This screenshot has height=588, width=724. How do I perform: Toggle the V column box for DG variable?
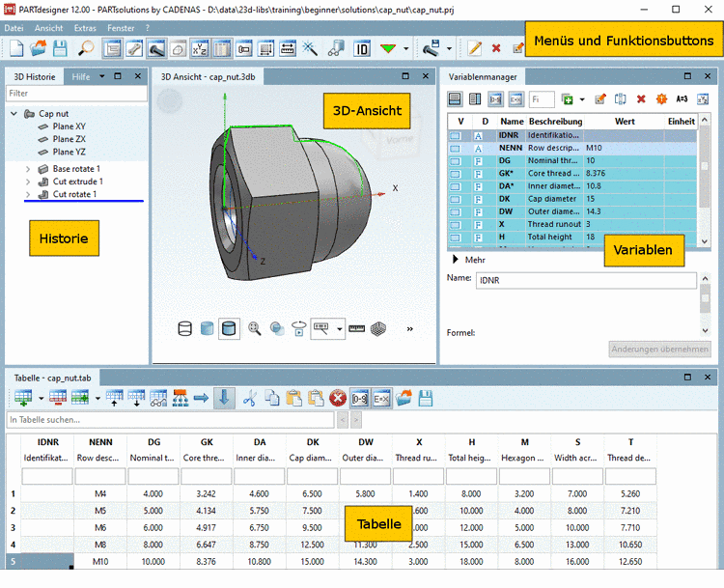(456, 161)
